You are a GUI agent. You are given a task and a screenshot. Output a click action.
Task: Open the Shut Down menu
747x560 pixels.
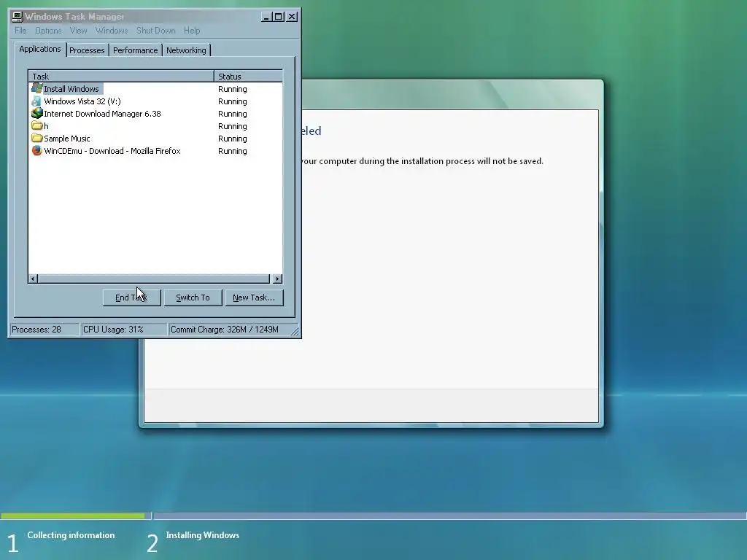point(156,31)
